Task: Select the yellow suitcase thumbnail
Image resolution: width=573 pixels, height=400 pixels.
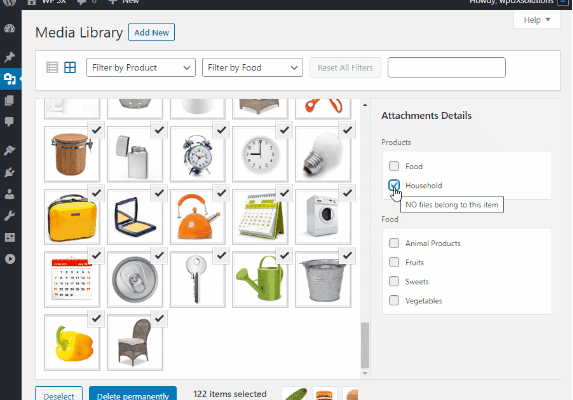Action: click(72, 217)
